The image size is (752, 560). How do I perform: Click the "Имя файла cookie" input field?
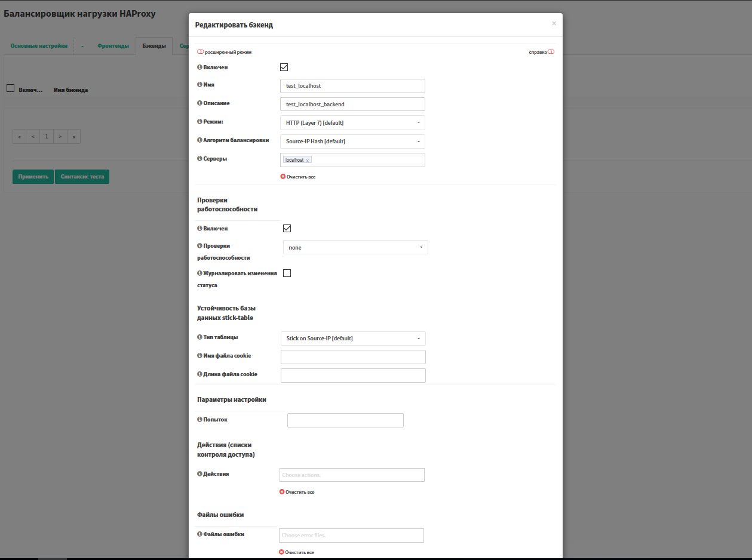pos(352,356)
